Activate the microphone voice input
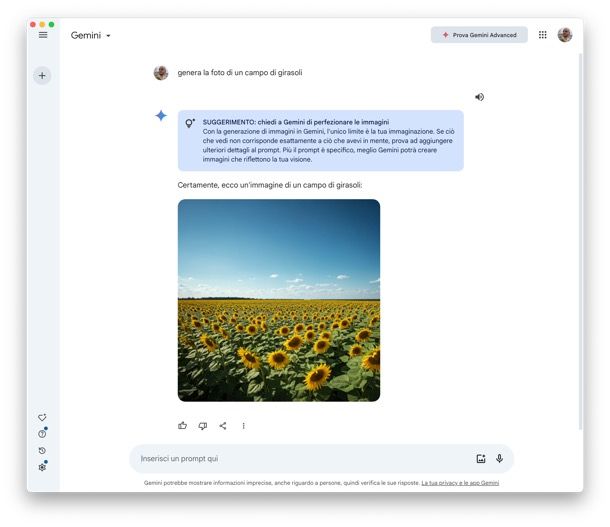The width and height of the screenshot is (610, 527). (x=500, y=459)
